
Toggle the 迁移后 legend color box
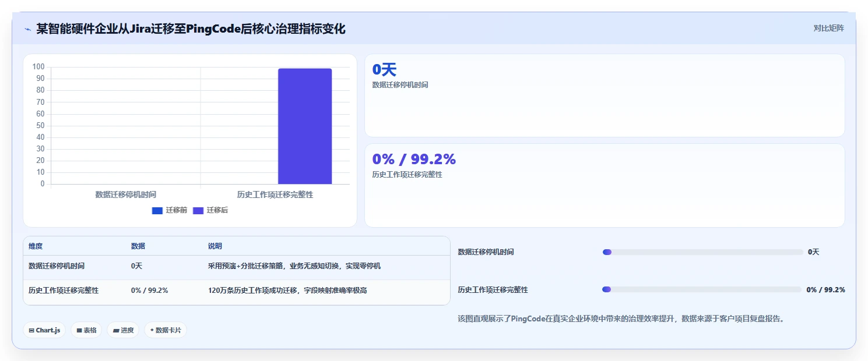198,210
